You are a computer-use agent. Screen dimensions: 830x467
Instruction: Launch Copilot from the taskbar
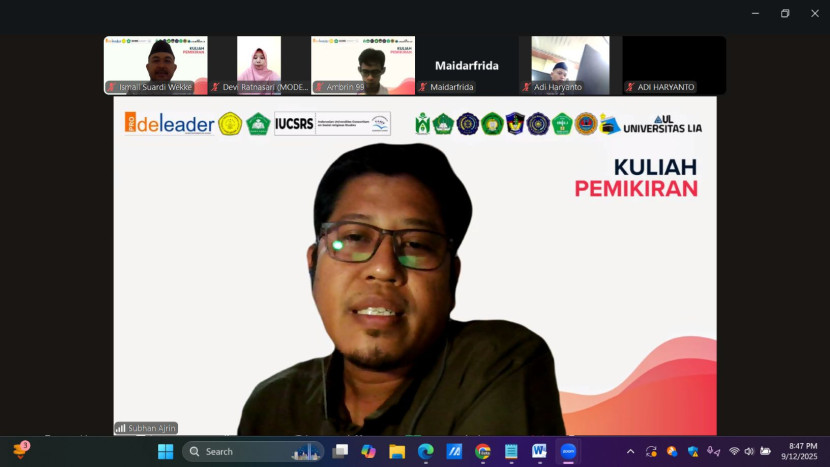coord(368,451)
